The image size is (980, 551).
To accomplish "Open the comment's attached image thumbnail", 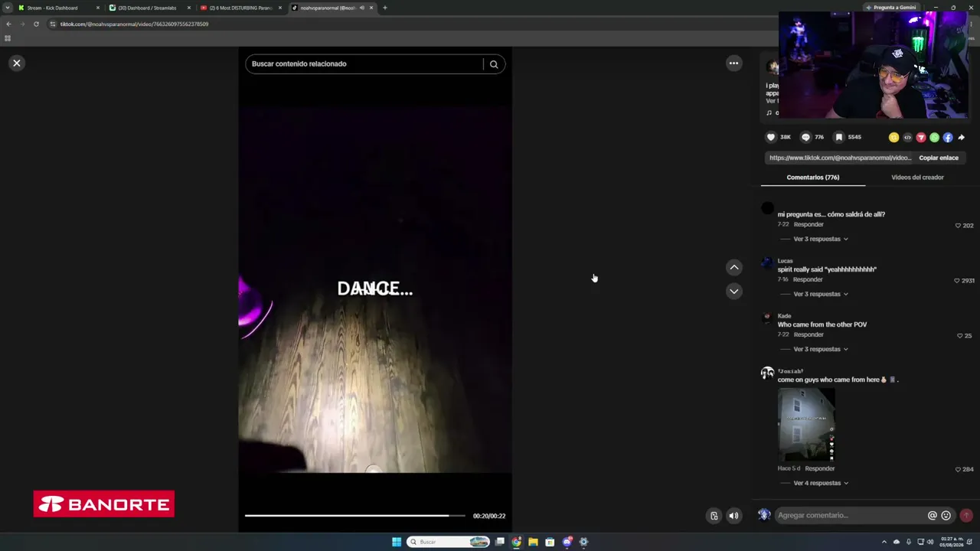I will coord(806,425).
